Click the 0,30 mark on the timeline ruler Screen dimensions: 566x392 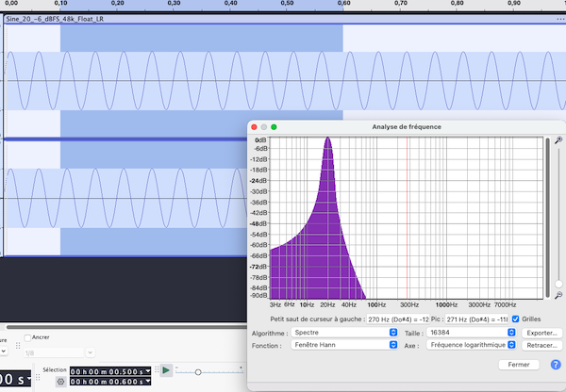174,3
